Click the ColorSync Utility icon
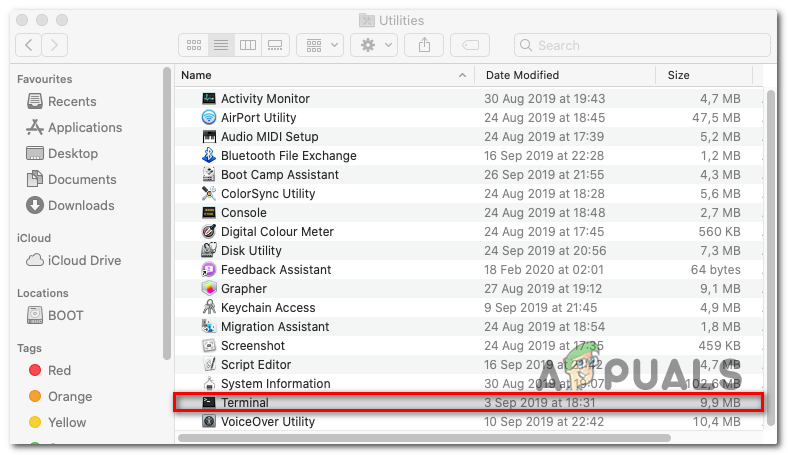The width and height of the screenshot is (788, 455). (x=209, y=194)
